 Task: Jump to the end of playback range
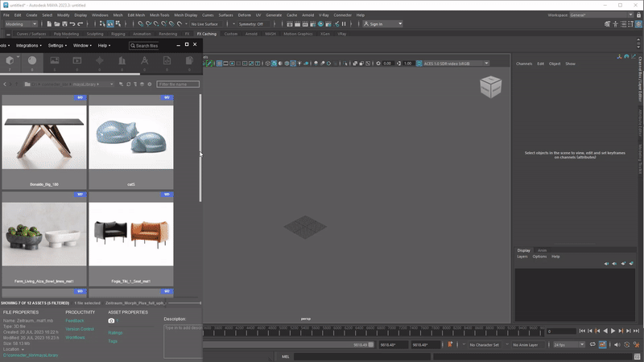click(x=636, y=331)
